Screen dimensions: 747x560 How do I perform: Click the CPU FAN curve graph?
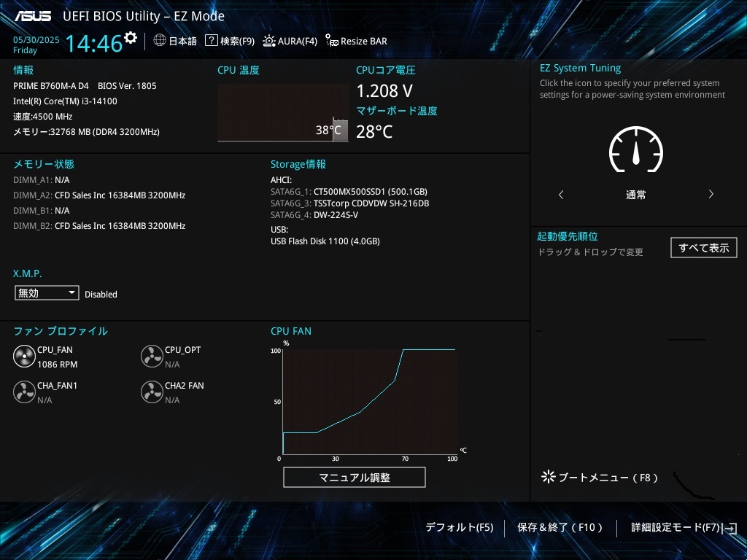click(x=370, y=402)
